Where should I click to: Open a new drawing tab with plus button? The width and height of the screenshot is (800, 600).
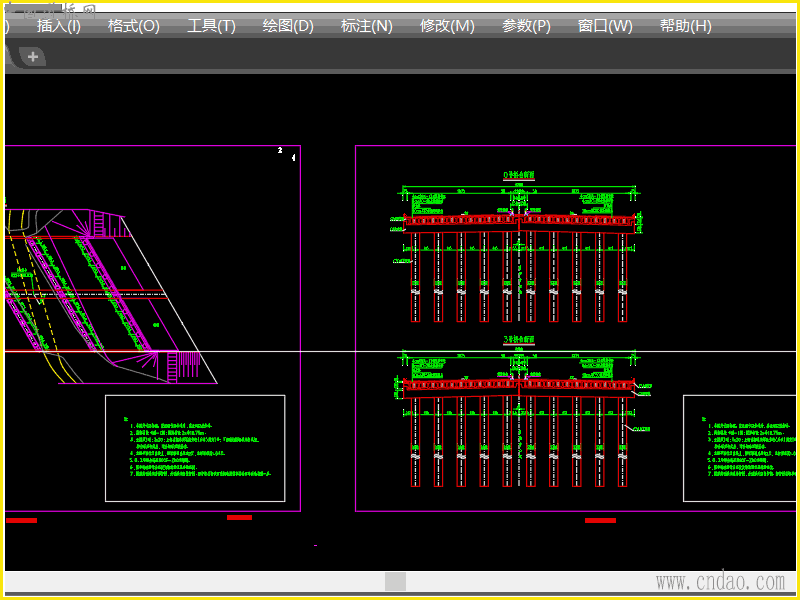[33, 57]
